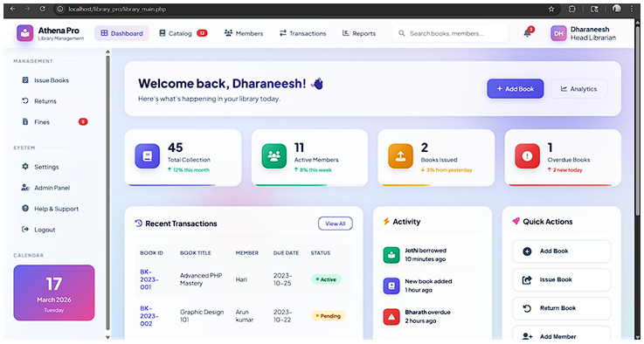Click member name Arun kumar

(x=245, y=315)
